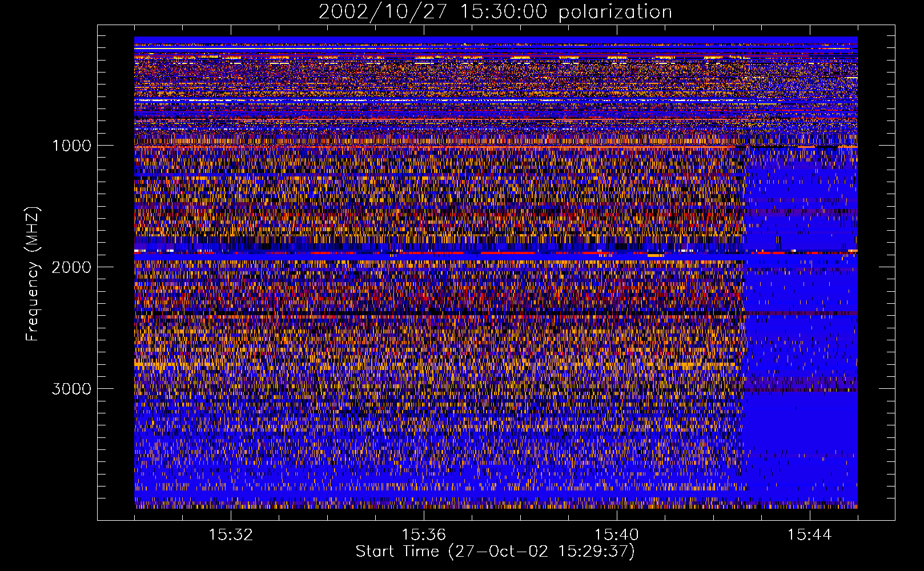Click the 3000 frequency tick label

click(x=71, y=389)
